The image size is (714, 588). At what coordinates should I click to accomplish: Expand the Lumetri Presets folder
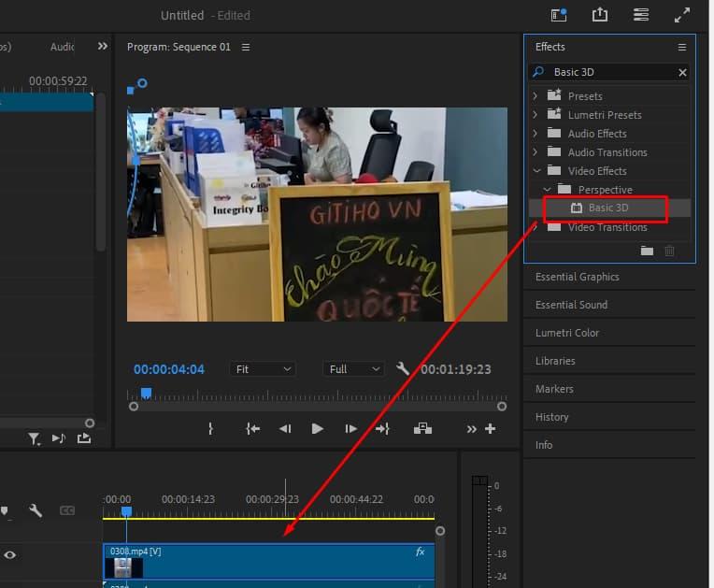click(x=535, y=115)
